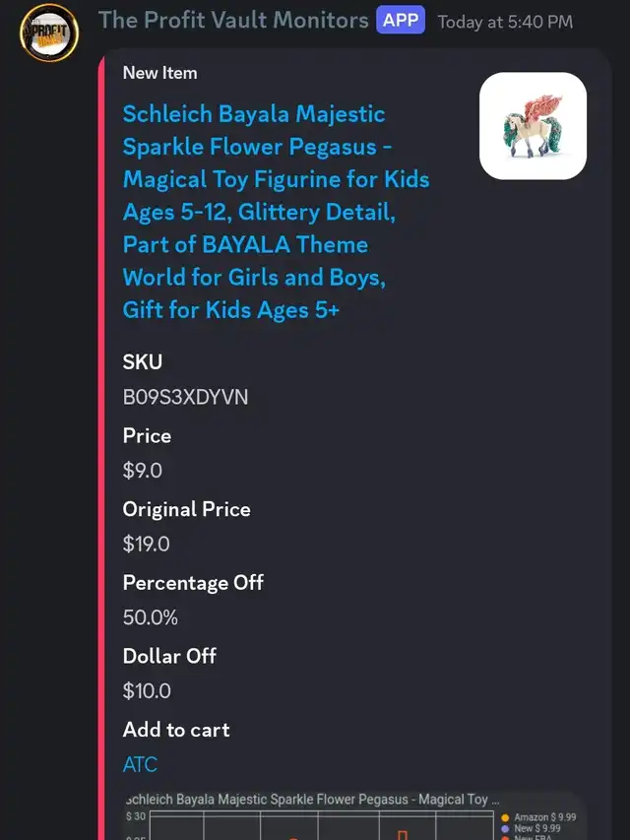Viewport: 630px width, 840px height.
Task: Open the Pegasus toy thumbnail image
Action: [533, 126]
